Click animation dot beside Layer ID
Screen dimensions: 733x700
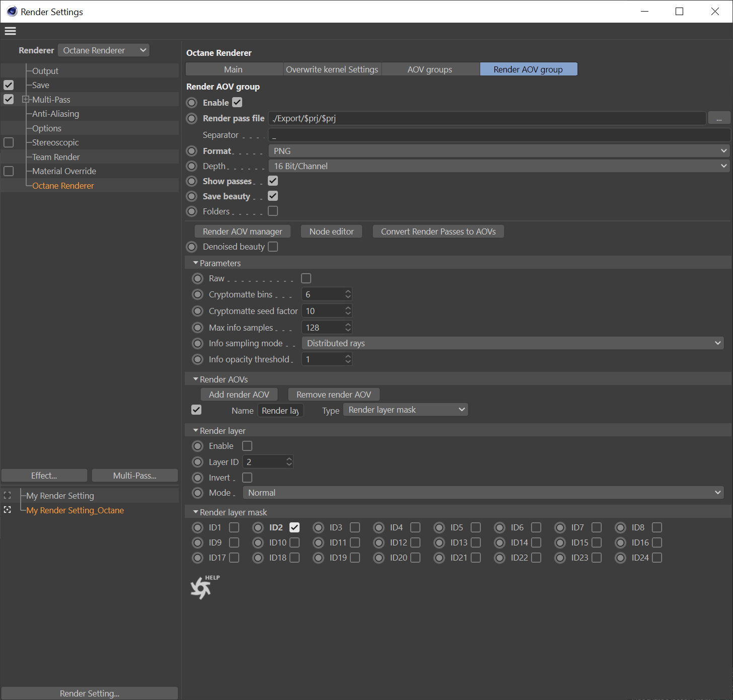[x=198, y=462]
